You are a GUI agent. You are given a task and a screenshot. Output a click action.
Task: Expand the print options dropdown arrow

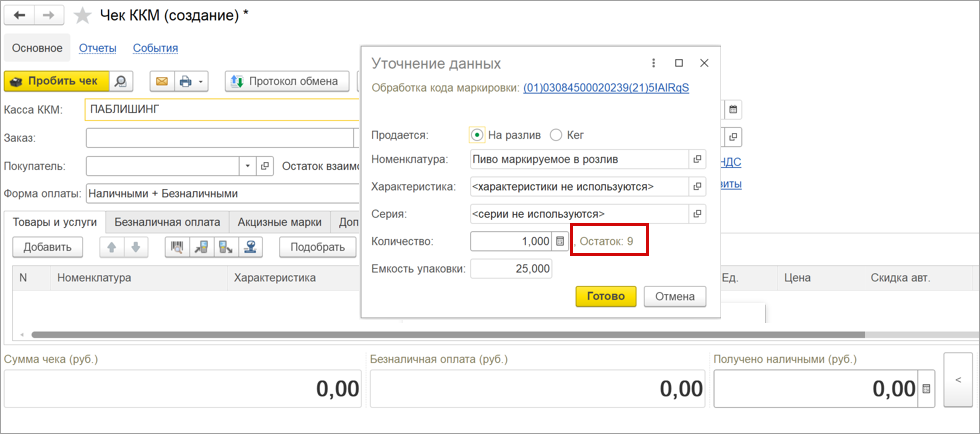click(x=201, y=81)
